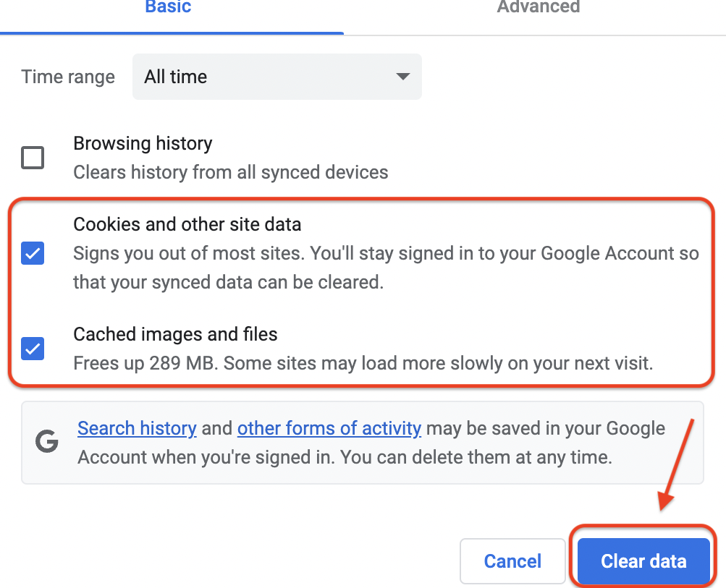Click the Google G logo icon
Image resolution: width=726 pixels, height=588 pixels.
click(47, 442)
